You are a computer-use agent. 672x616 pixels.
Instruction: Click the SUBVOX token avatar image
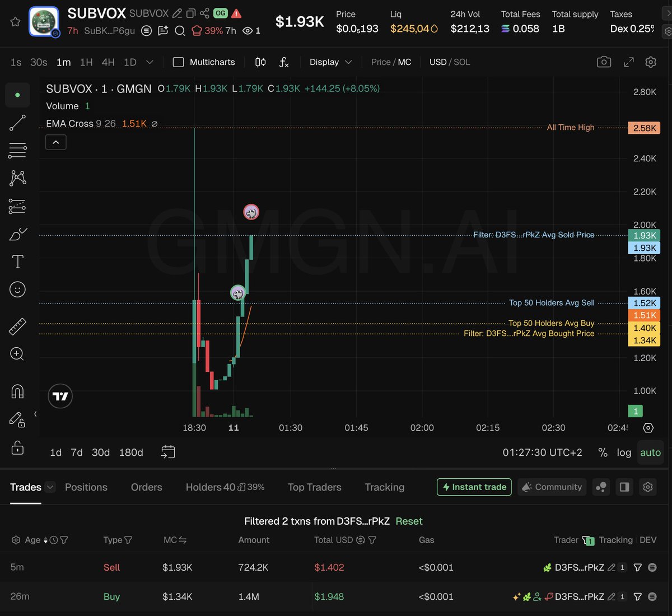[x=44, y=22]
